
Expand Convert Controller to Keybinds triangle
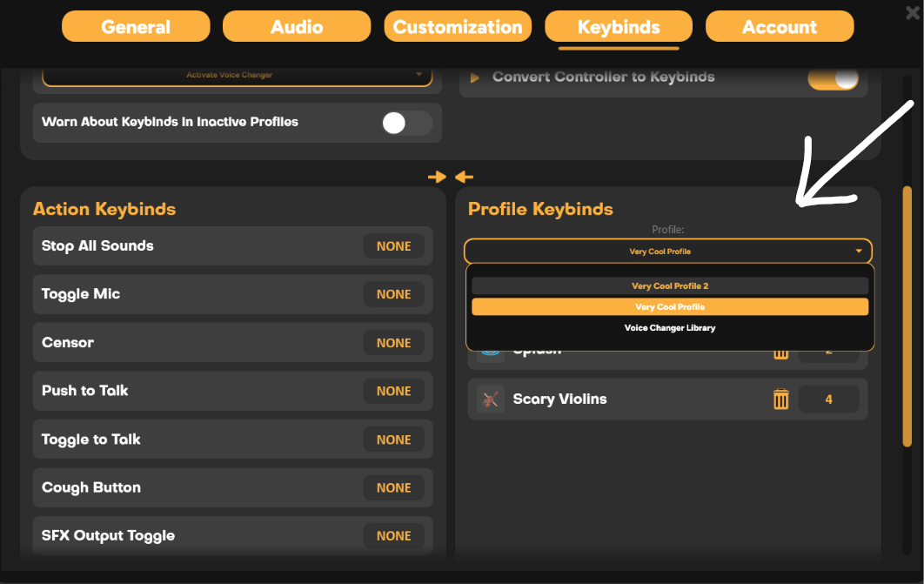[474, 77]
